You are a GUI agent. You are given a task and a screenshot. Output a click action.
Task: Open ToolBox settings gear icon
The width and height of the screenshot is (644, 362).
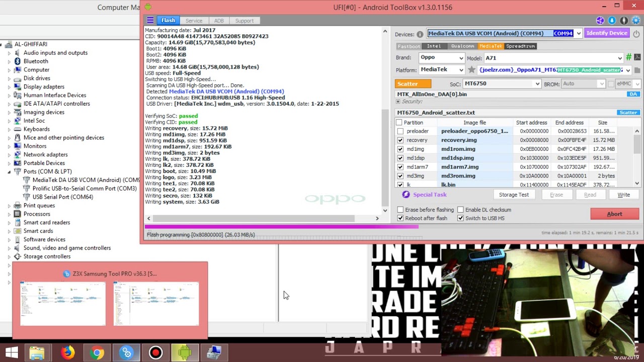636,21
